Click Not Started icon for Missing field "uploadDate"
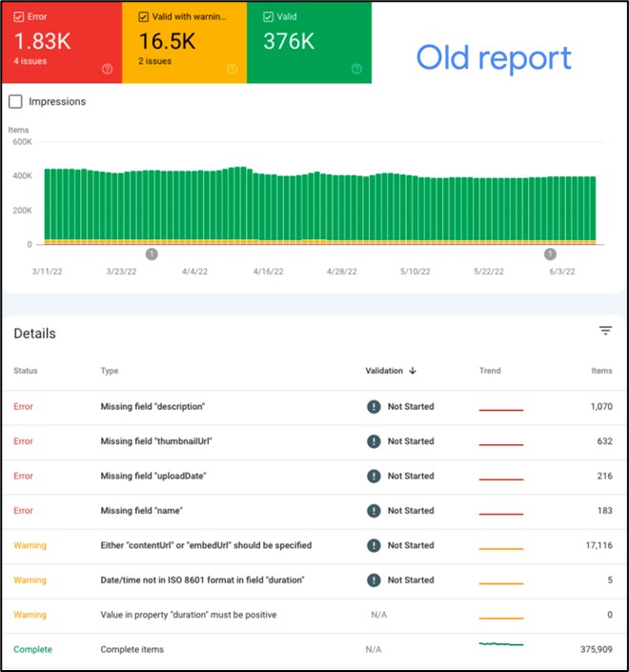Image resolution: width=629 pixels, height=672 pixels. click(374, 476)
